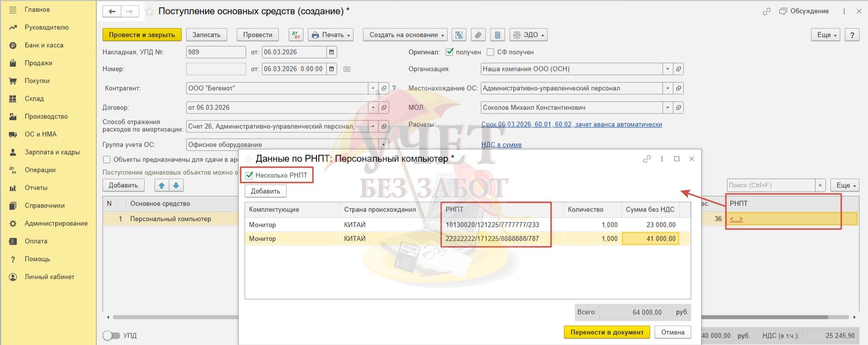Open Печать dropdown button
The image size is (868, 345).
coord(331,35)
